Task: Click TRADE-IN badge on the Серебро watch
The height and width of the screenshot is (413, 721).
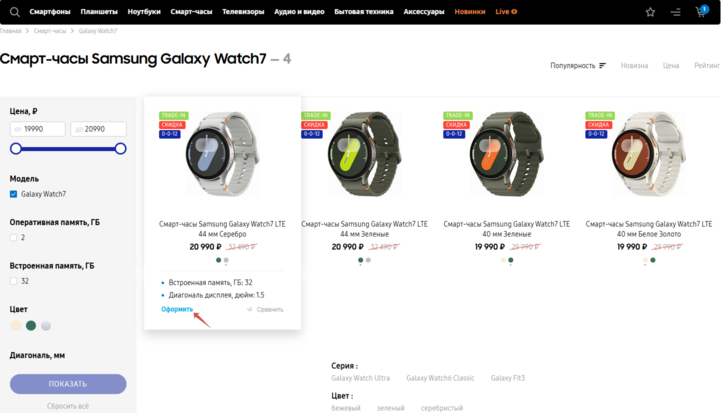Action: tap(173, 115)
